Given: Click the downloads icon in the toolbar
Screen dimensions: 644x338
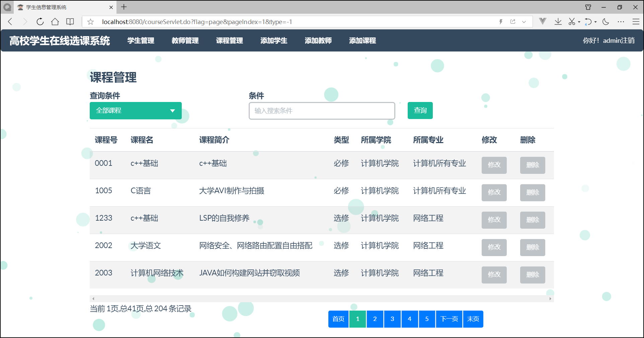Looking at the screenshot, I should click(x=558, y=21).
